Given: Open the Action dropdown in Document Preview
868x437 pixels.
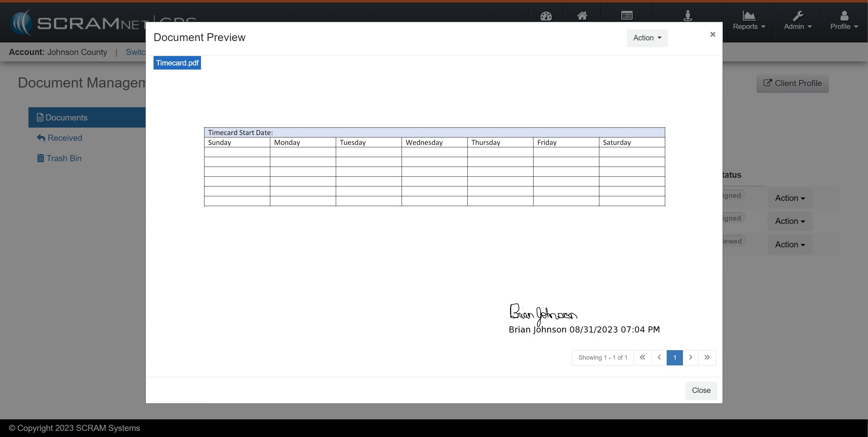Looking at the screenshot, I should click(647, 38).
